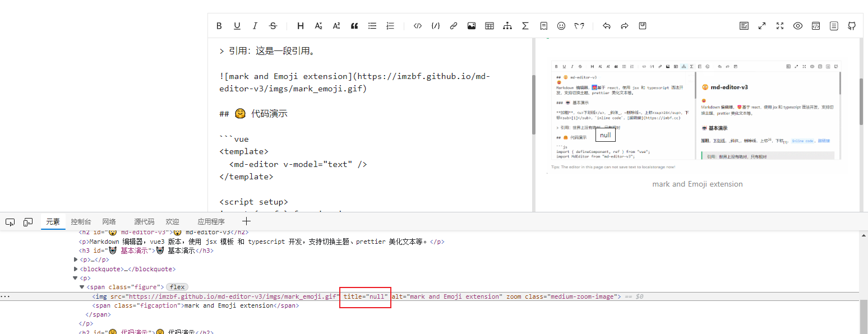
Task: Open the sigma formula menu
Action: pos(525,26)
